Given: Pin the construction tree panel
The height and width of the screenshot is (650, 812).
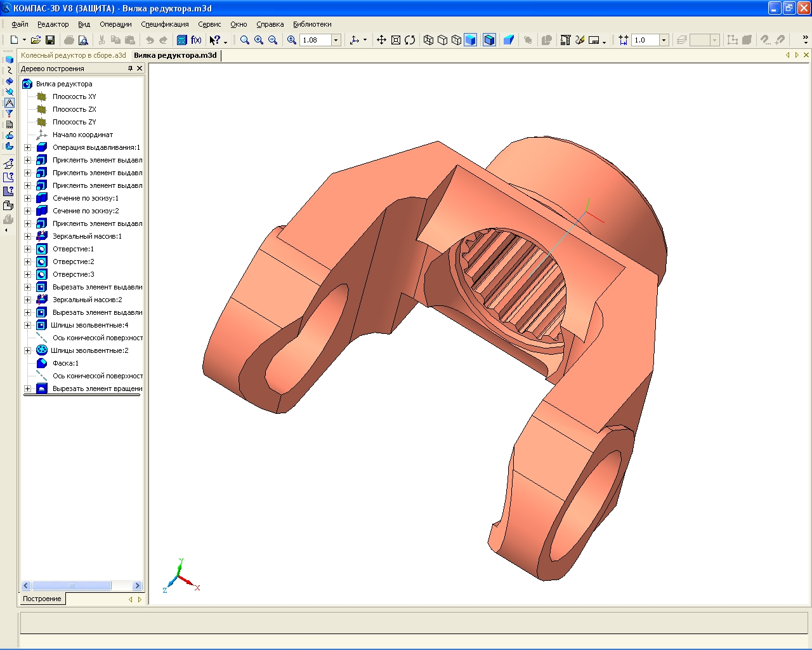Looking at the screenshot, I should coord(131,69).
